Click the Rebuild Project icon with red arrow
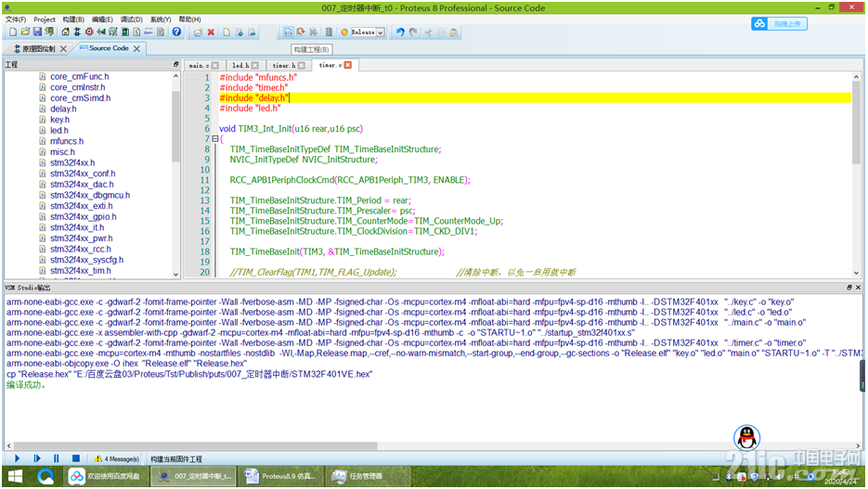 tap(301, 32)
